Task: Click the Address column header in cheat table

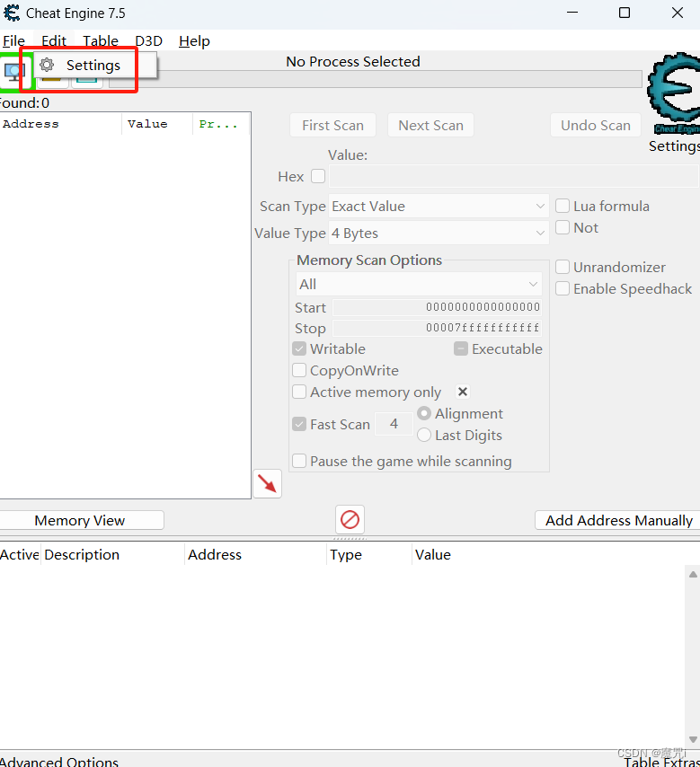Action: (255, 555)
